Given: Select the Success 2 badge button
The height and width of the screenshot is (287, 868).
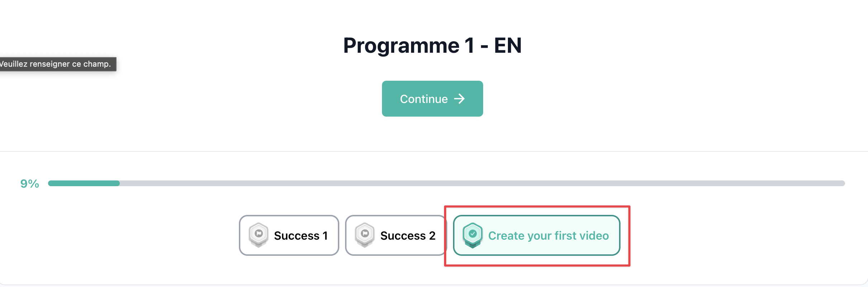Looking at the screenshot, I should 396,235.
